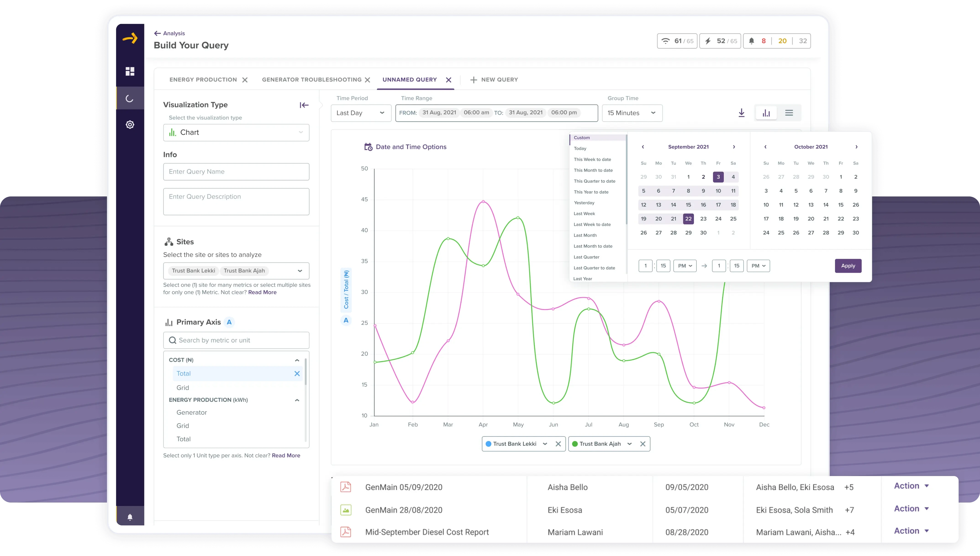Open the 15 Minutes group time dropdown
The height and width of the screenshot is (556, 980).
tap(632, 113)
